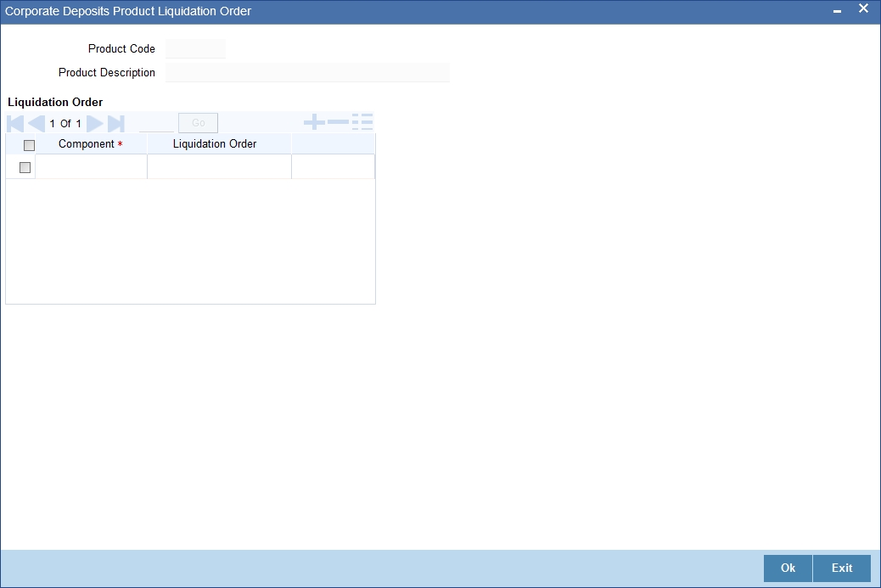
Task: Tick the first row checkbox
Action: (x=25, y=167)
